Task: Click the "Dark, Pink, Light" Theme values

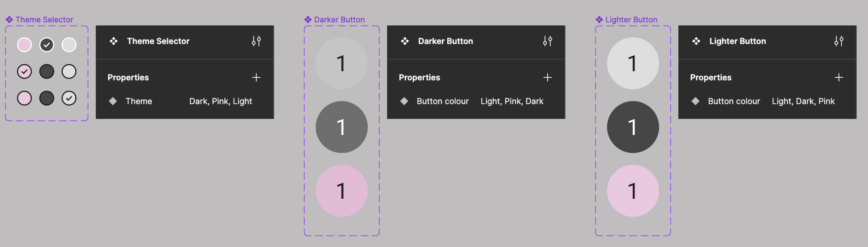Action: [x=221, y=101]
